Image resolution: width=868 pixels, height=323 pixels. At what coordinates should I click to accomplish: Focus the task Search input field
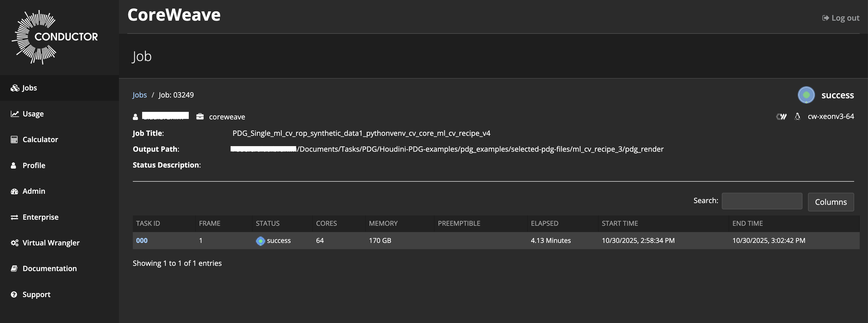[x=762, y=201]
